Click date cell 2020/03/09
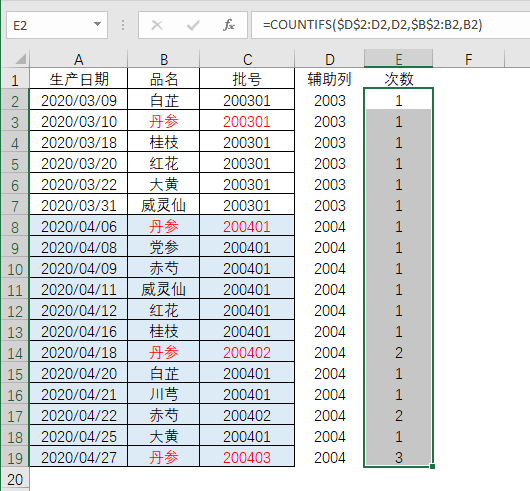This screenshot has width=530, height=491. [78, 100]
